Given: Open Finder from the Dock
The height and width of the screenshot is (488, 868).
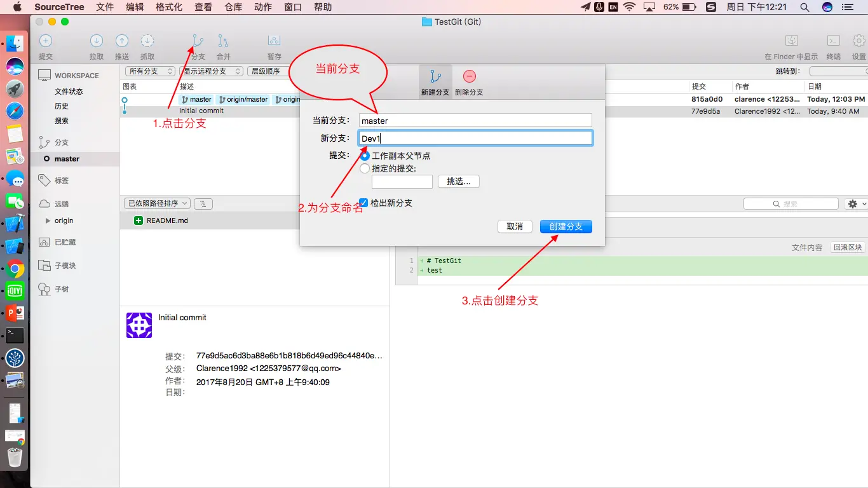Looking at the screenshot, I should [x=15, y=43].
